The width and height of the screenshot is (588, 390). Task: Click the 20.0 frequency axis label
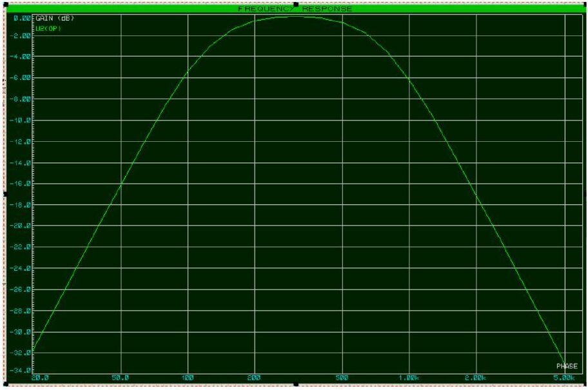pyautogui.click(x=40, y=378)
